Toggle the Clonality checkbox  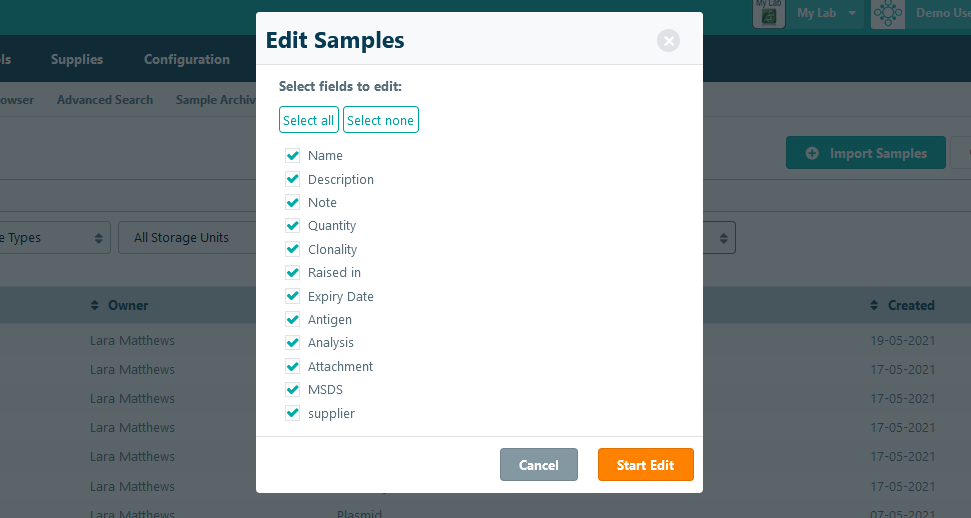tap(292, 249)
